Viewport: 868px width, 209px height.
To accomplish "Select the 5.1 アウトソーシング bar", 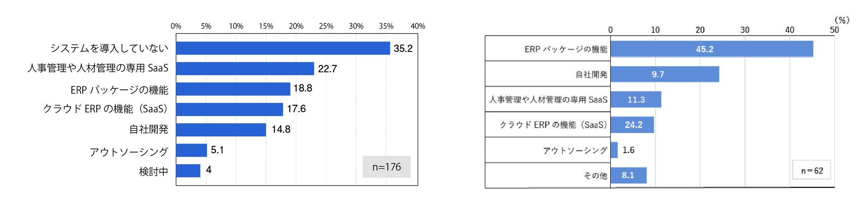I will coord(192,150).
